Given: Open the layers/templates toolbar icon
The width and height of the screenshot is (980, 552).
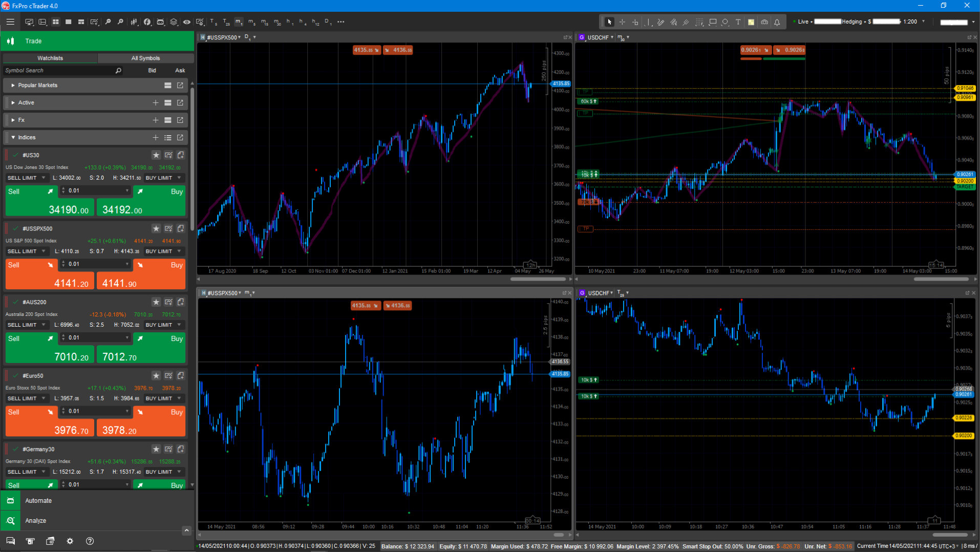Looking at the screenshot, I should click(x=174, y=22).
